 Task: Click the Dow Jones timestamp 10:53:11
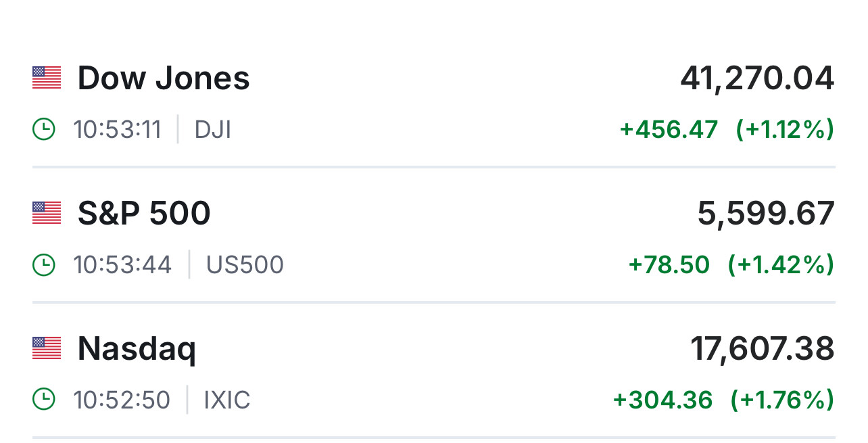point(118,129)
